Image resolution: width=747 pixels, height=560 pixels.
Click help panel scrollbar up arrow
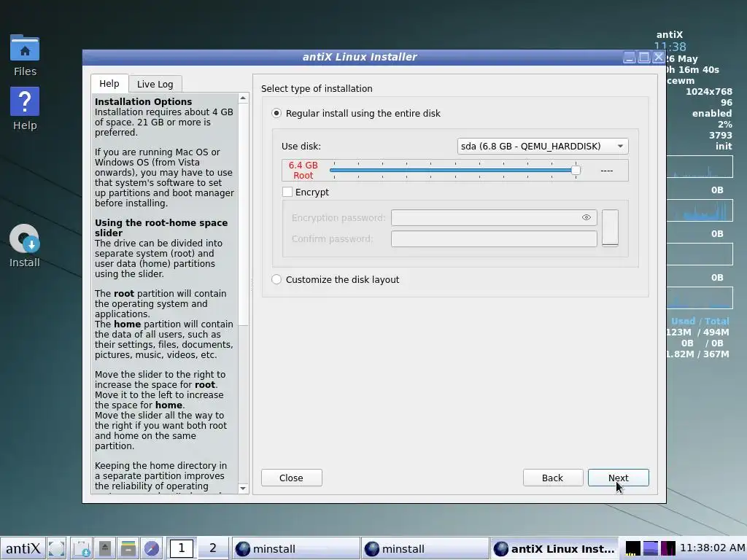(x=244, y=98)
